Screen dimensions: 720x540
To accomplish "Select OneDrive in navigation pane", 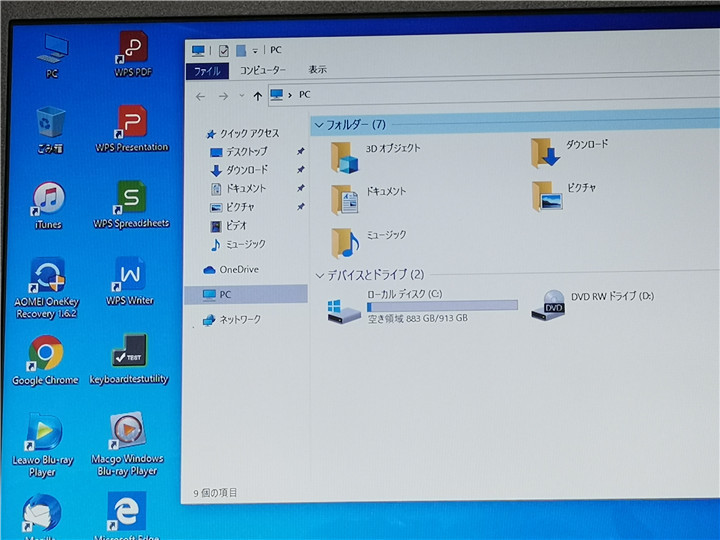I will tap(231, 270).
